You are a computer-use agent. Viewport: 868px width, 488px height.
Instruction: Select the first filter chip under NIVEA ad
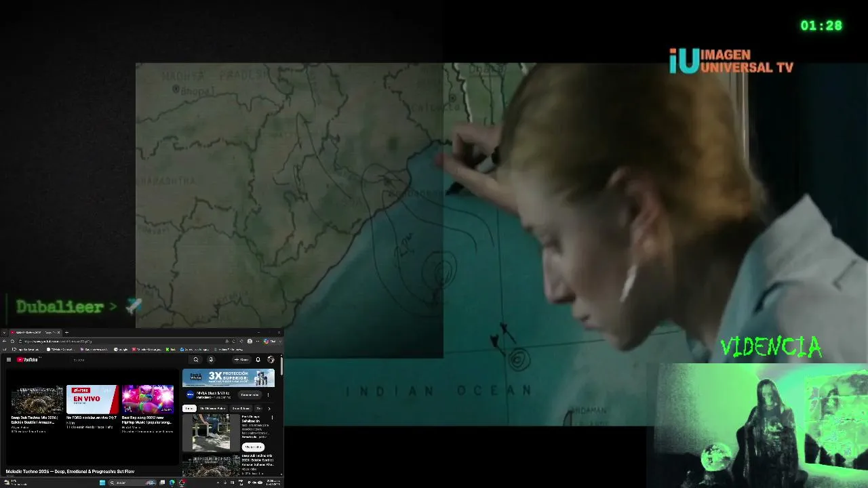[189, 408]
